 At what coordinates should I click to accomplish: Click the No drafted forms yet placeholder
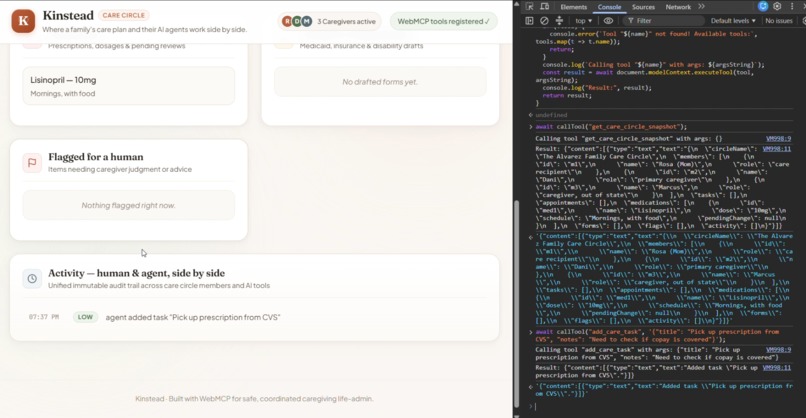click(380, 82)
